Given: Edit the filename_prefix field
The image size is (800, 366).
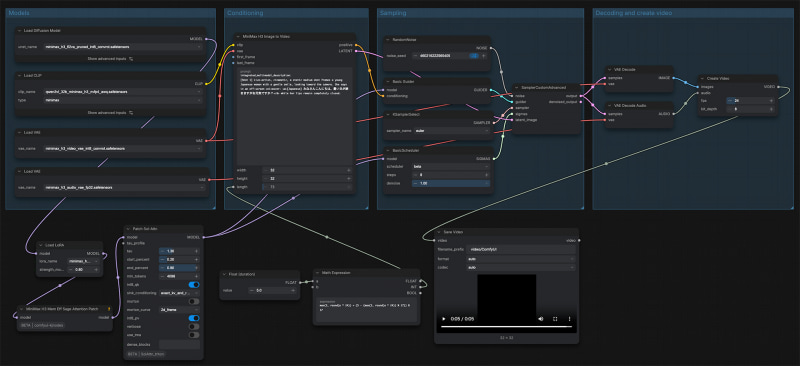Looking at the screenshot, I should tap(520, 250).
